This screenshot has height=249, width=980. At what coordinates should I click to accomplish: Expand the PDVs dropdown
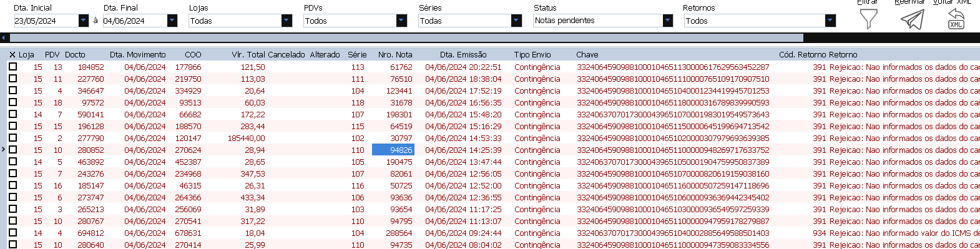click(401, 21)
